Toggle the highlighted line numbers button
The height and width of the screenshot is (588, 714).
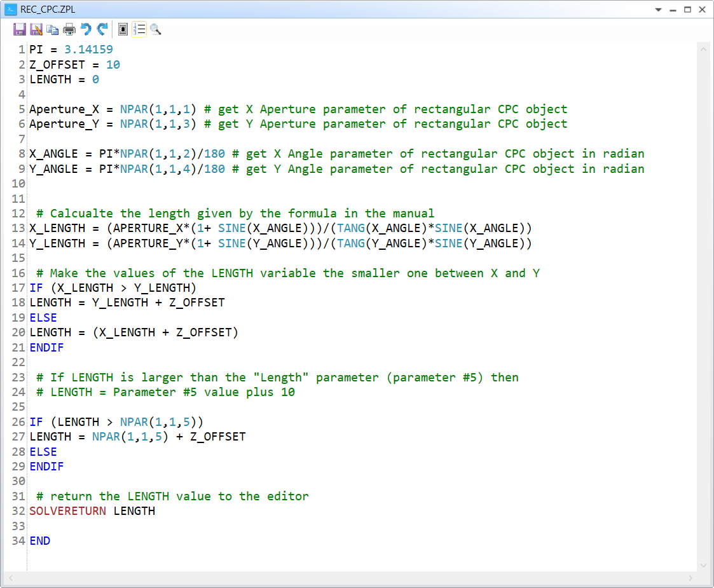(139, 30)
